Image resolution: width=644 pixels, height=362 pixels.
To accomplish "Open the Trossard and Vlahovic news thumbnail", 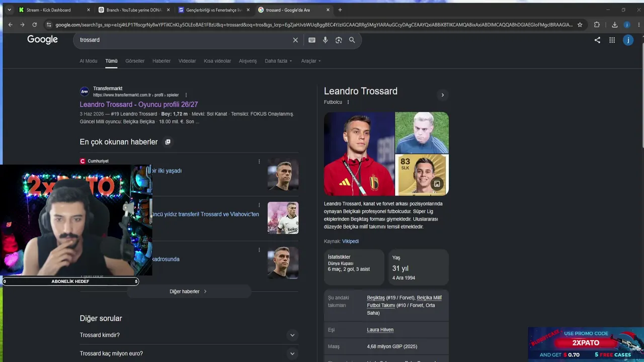I will [283, 218].
